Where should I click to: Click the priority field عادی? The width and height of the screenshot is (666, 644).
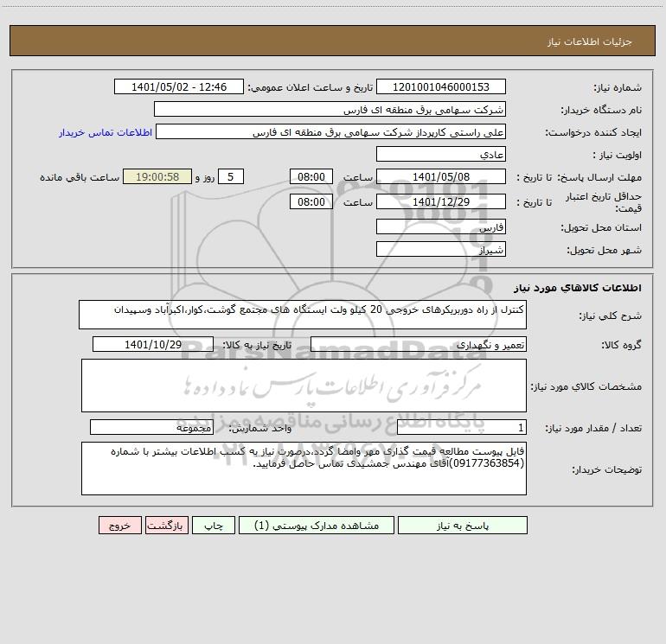coord(441,154)
